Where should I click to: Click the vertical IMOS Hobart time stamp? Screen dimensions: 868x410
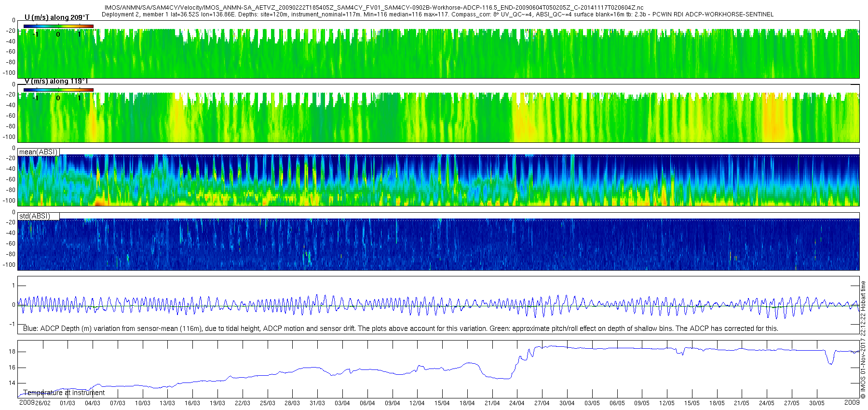point(863,340)
